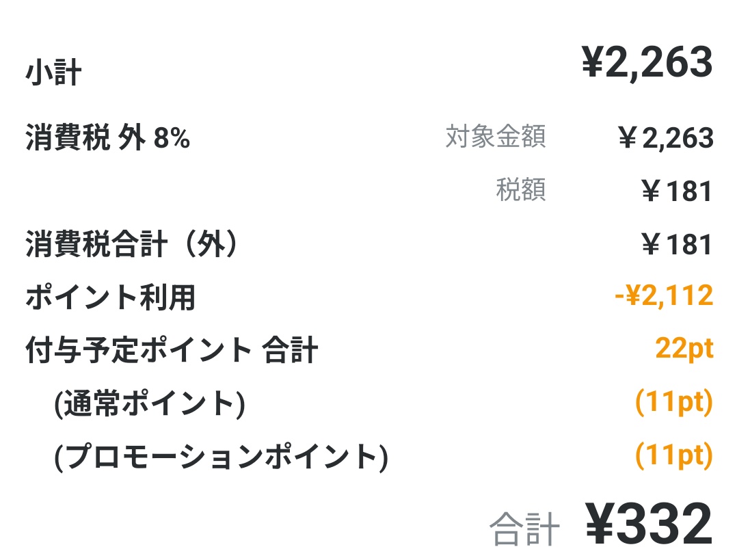The height and width of the screenshot is (560, 737).
Task: Tap the orange -¥2,112 points discount
Action: [x=663, y=296]
